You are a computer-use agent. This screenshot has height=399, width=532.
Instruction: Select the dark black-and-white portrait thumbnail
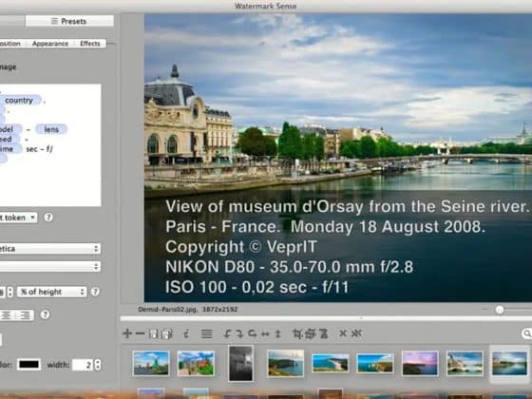click(x=240, y=363)
